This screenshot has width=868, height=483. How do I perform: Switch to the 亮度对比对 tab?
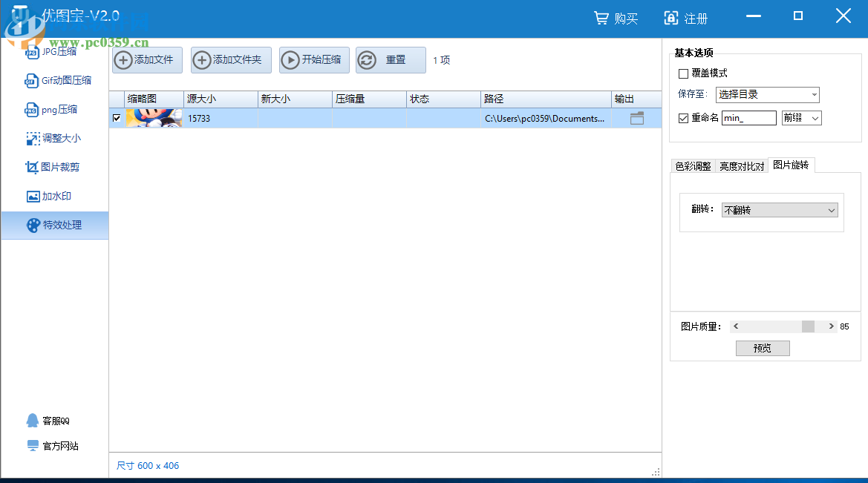(x=741, y=166)
